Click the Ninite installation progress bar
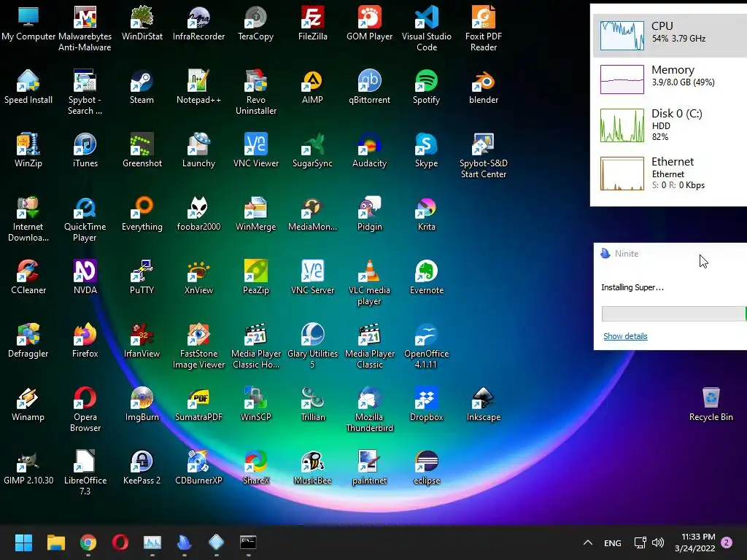This screenshot has height=560, width=747. tap(674, 314)
